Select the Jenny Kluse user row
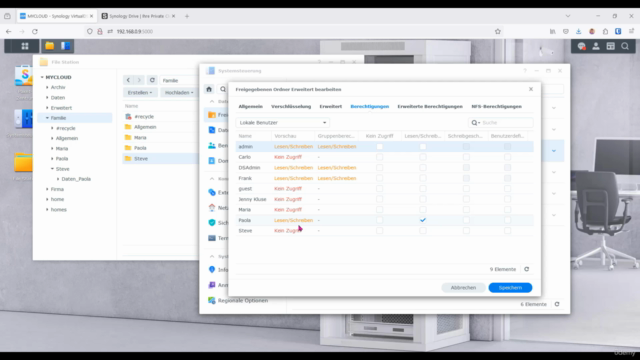 (384, 199)
